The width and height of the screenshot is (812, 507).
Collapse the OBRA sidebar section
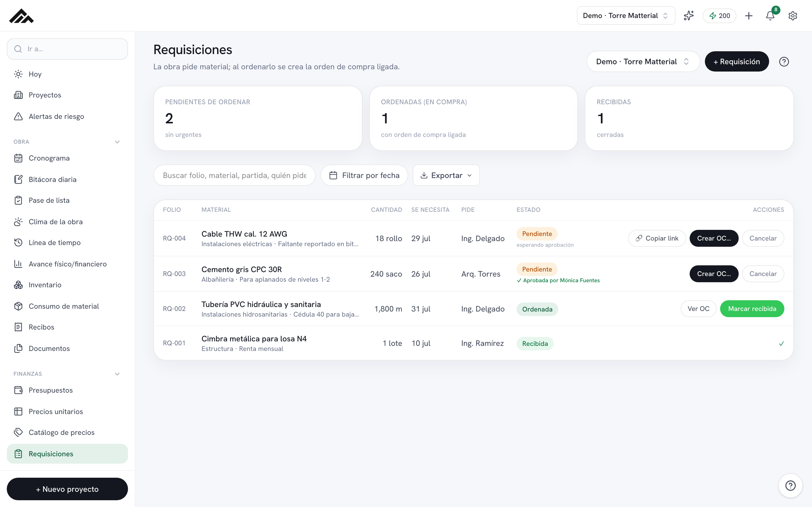[x=117, y=142]
